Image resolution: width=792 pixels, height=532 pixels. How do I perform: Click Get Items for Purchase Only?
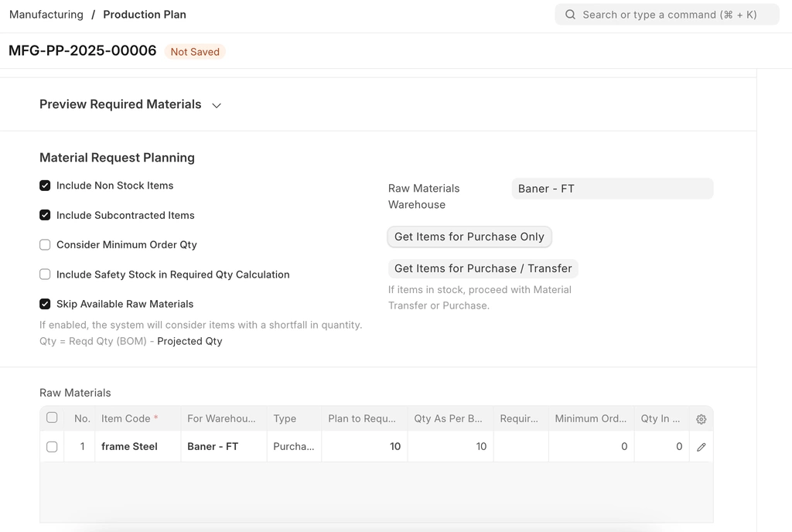469,237
